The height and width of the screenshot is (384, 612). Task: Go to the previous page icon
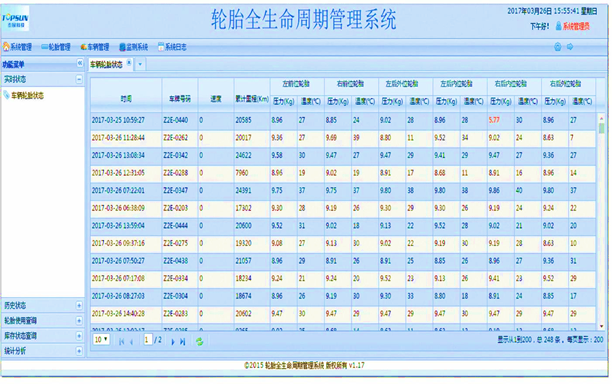[x=132, y=342]
